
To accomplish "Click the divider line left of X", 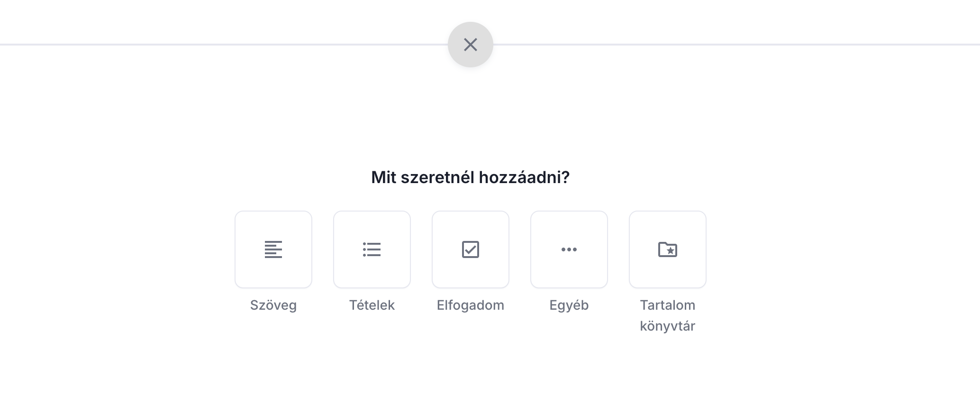I will 223,45.
